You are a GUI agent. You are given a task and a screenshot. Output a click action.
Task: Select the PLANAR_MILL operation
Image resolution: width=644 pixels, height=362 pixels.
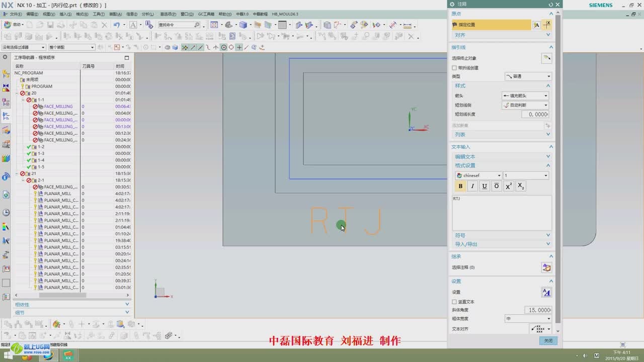click(x=57, y=194)
